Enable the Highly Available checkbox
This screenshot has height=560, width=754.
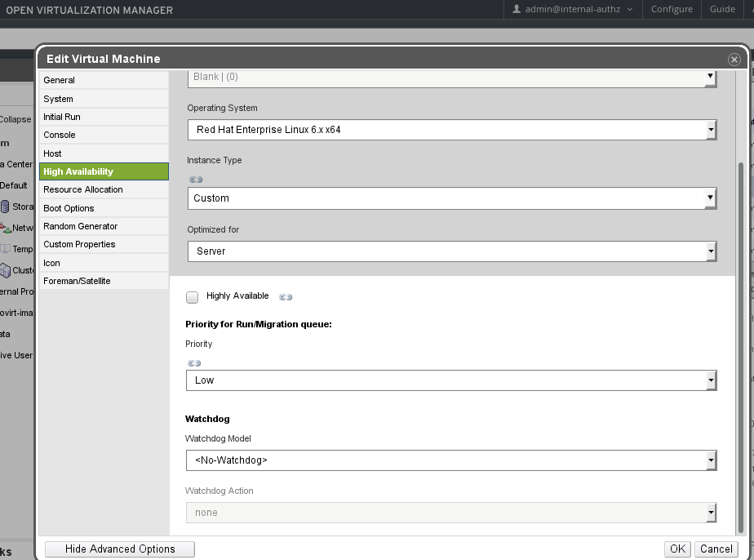coord(193,297)
